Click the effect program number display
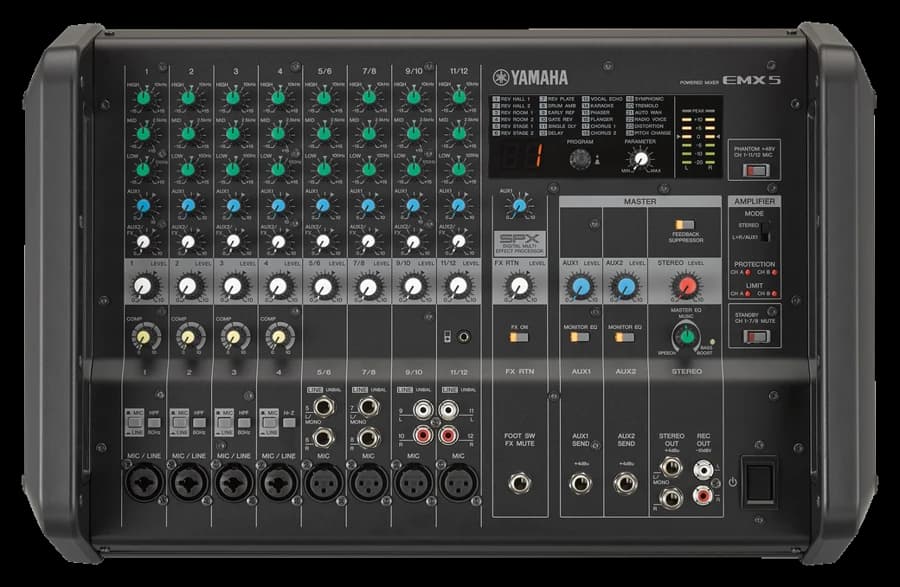This screenshot has height=587, width=900. (x=521, y=155)
